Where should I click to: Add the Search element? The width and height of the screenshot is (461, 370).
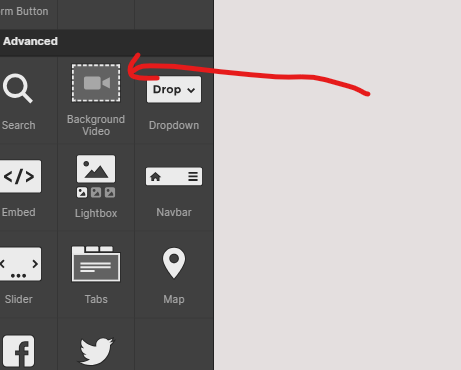click(x=19, y=100)
